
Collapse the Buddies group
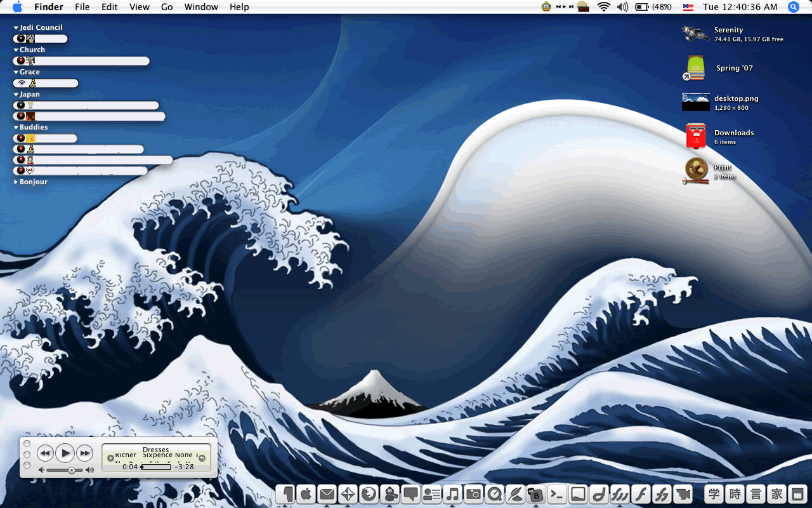[x=16, y=128]
